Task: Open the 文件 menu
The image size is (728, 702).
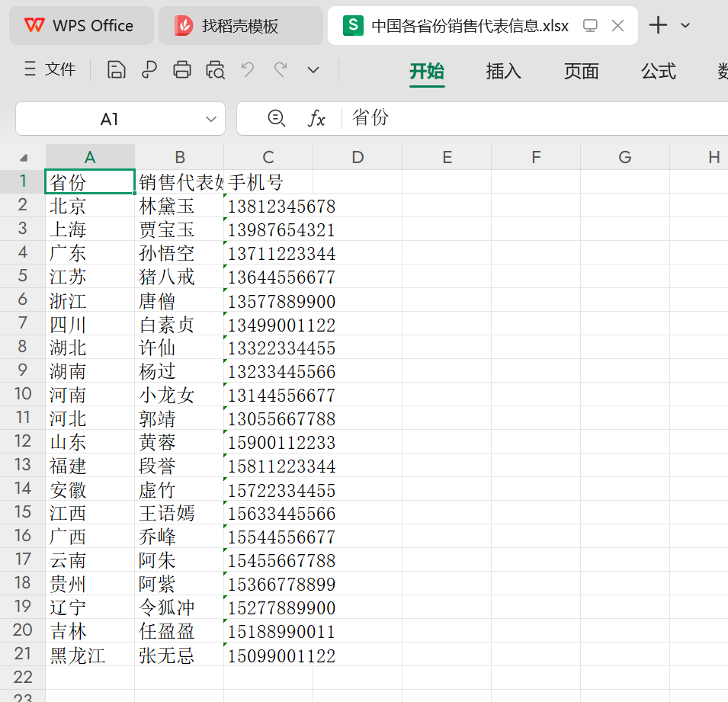Action: 50,70
